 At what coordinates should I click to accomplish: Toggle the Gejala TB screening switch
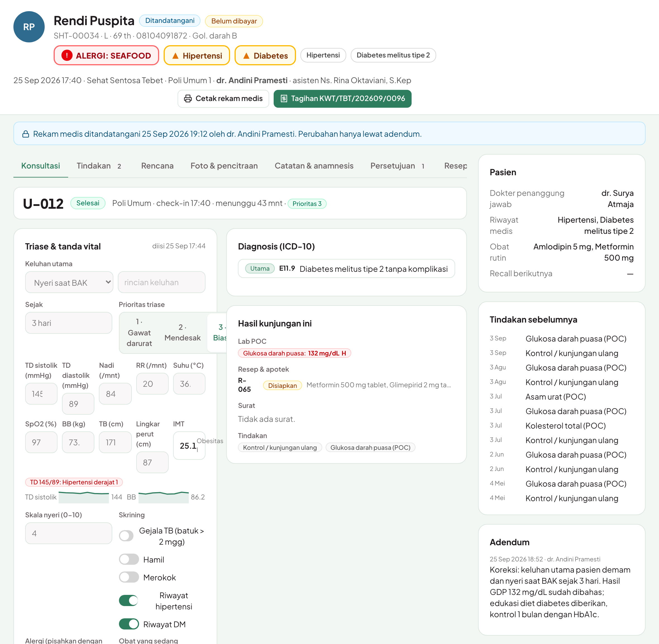click(x=126, y=536)
